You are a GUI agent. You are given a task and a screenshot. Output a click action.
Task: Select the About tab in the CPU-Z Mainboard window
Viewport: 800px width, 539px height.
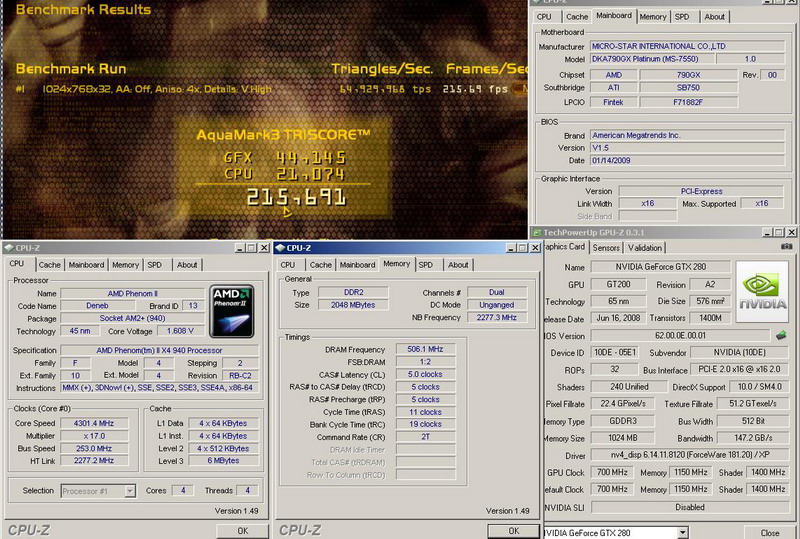point(714,17)
